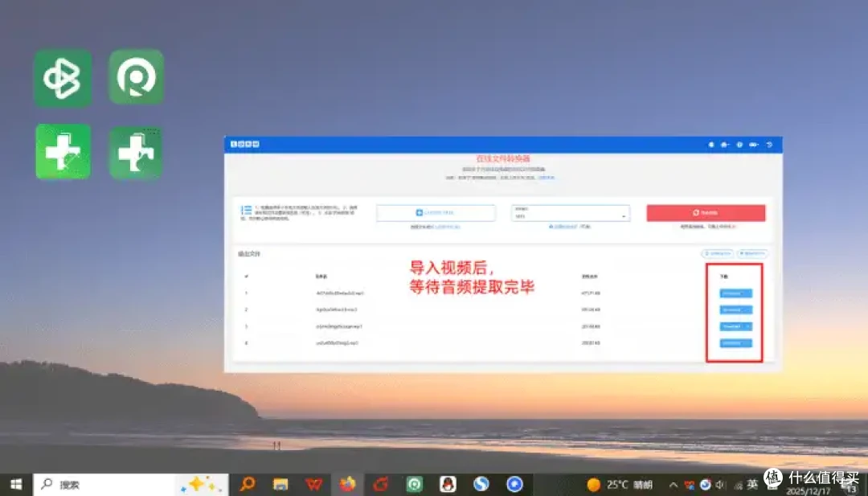Click the blue link under the format dropdown
The height and width of the screenshot is (496, 868).
pyautogui.click(x=563, y=227)
